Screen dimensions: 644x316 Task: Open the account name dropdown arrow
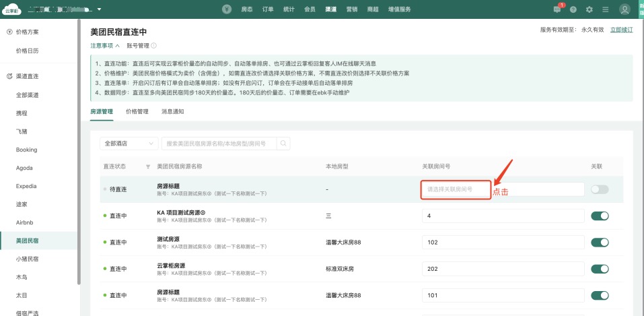(100, 9)
